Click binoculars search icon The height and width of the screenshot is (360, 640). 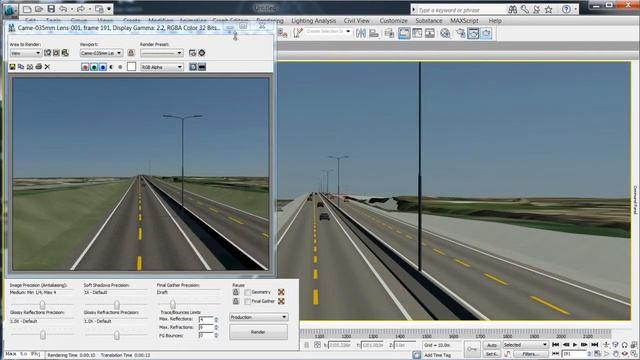(x=513, y=9)
